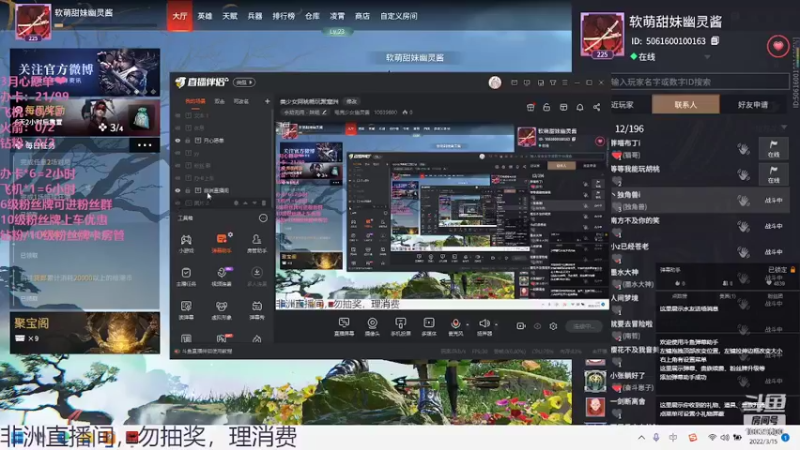
Task: Toggle lock on 月心愿单 source
Action: pyautogui.click(x=188, y=140)
